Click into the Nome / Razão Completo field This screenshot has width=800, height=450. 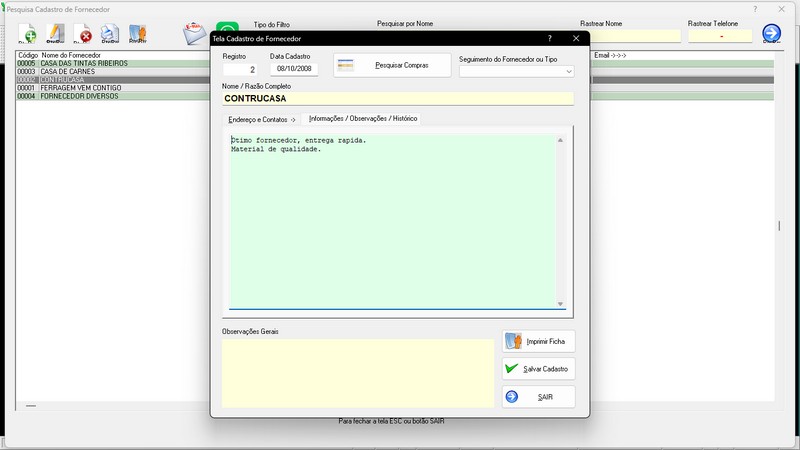398,98
